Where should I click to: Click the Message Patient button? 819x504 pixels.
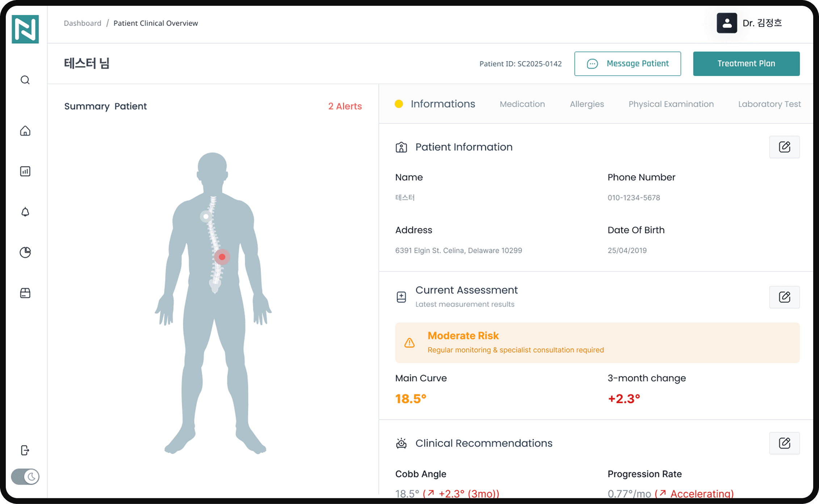point(627,64)
